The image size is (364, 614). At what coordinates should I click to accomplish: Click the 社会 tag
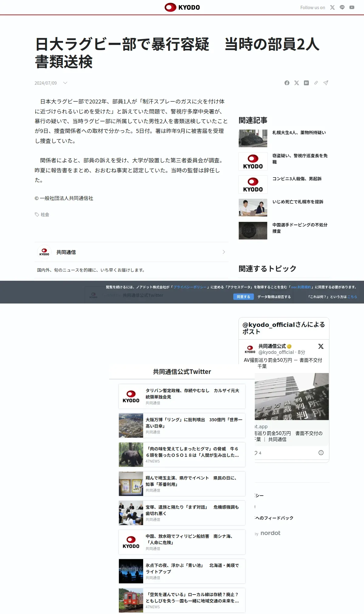(45, 215)
